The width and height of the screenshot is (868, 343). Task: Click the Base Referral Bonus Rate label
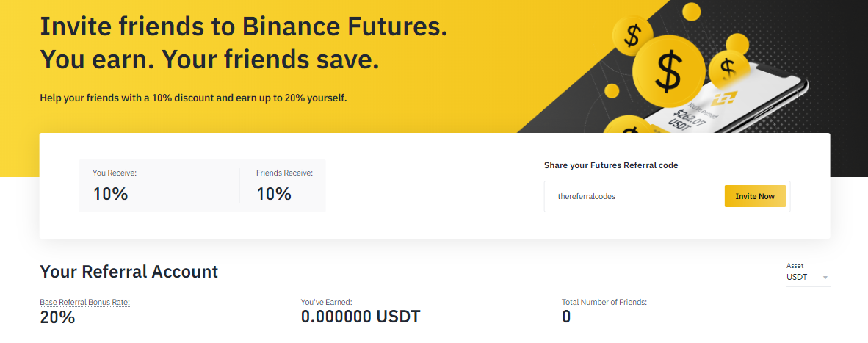click(84, 302)
